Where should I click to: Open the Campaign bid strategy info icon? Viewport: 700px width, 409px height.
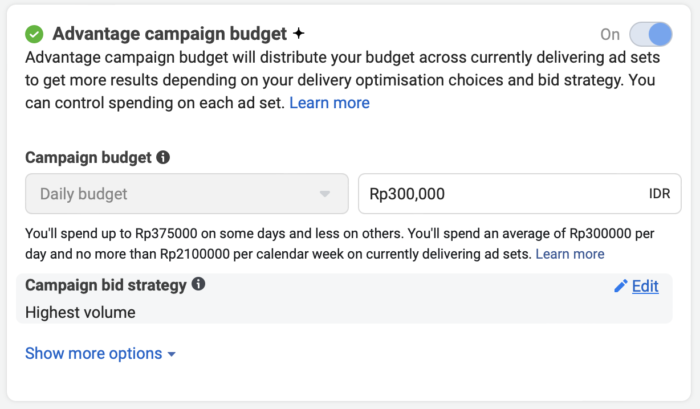(x=198, y=284)
